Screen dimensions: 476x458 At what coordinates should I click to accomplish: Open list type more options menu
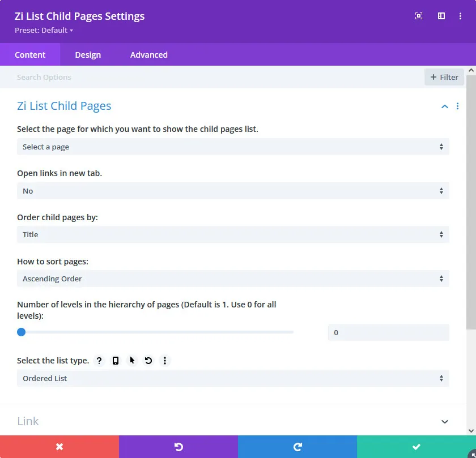click(x=165, y=361)
